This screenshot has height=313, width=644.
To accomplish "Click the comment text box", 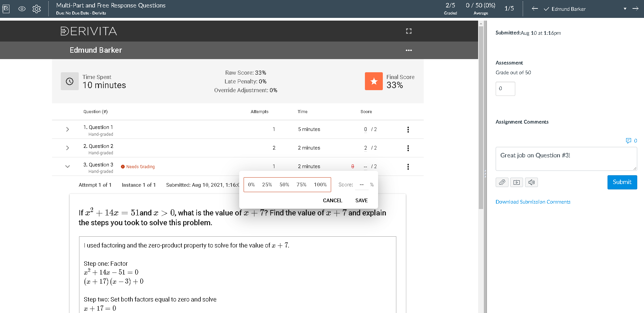I will click(566, 159).
